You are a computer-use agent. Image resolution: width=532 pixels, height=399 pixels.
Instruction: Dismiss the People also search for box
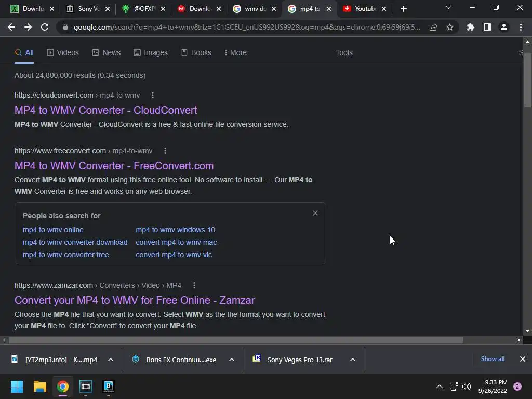pos(315,213)
